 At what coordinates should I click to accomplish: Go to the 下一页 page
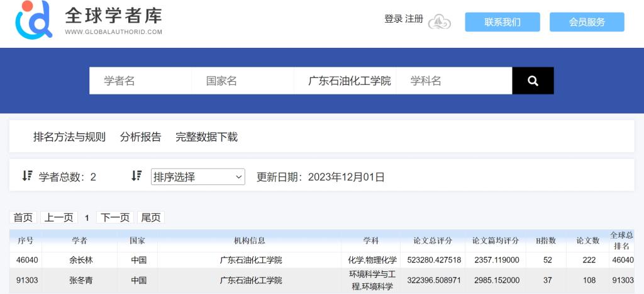[x=115, y=217]
